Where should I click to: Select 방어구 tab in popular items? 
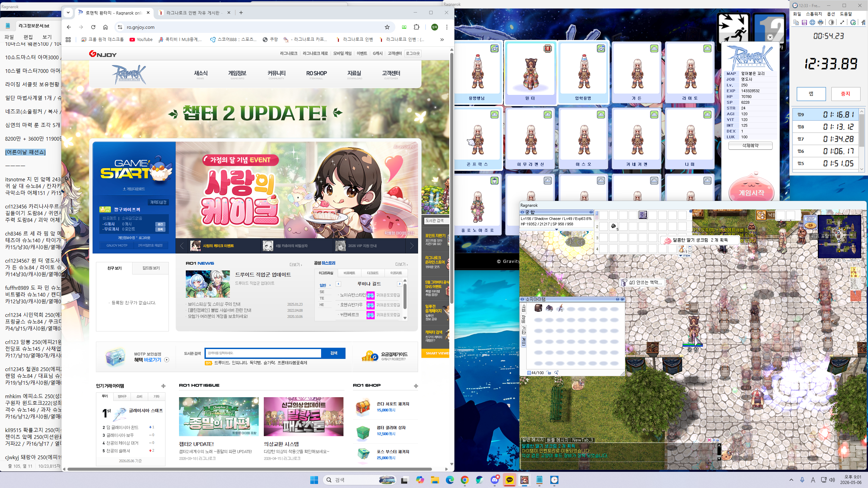[x=122, y=396]
